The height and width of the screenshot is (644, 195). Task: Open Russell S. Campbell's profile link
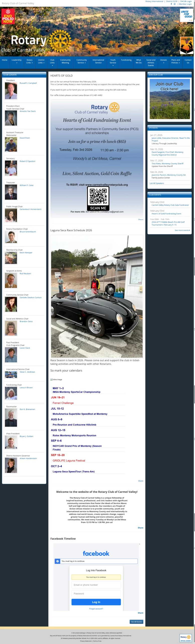tap(28, 83)
